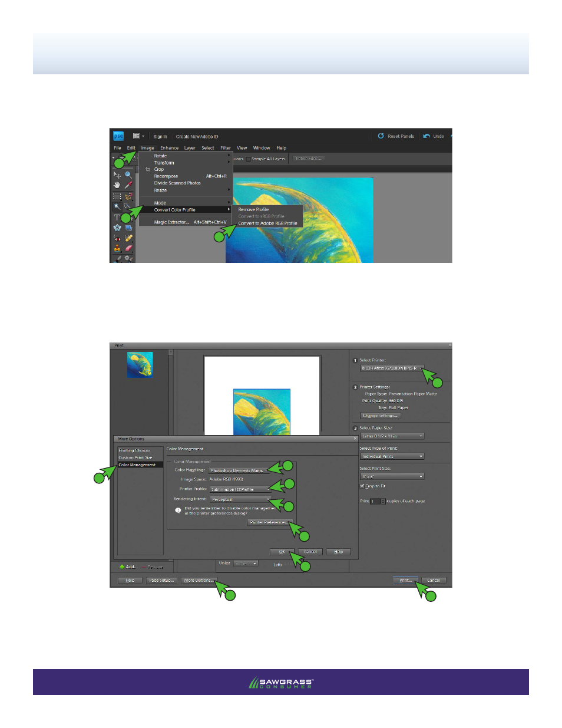Open the Select Printer dropdown
This screenshot has width=562, height=728.
(392, 368)
